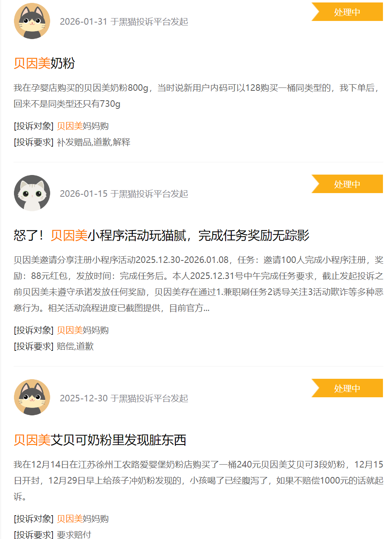Click the cat avatar on the 2025-12-30 complaint
392x539 pixels.
tap(32, 397)
